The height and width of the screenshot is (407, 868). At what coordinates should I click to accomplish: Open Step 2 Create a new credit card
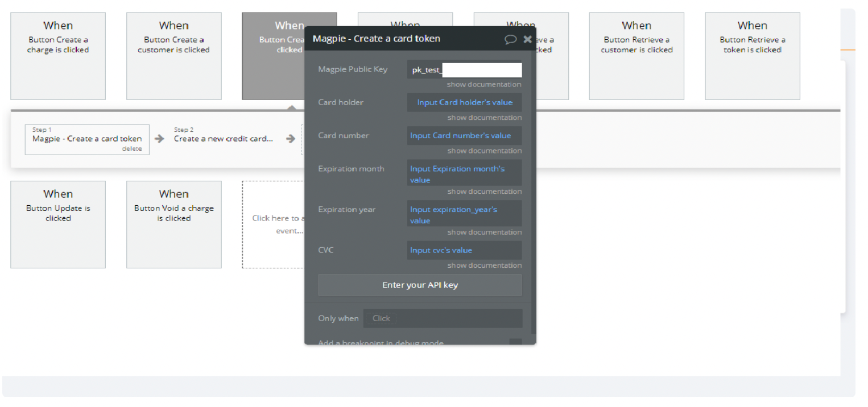(x=223, y=139)
